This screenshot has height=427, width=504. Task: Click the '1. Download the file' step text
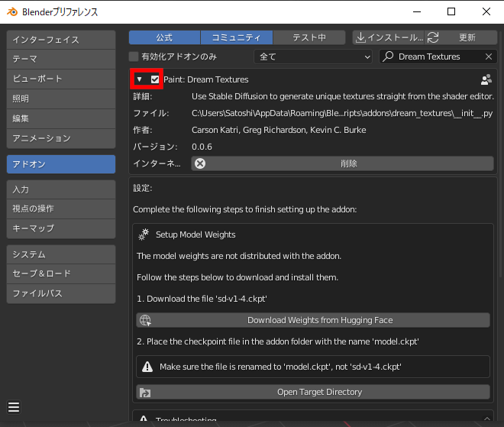click(x=202, y=299)
